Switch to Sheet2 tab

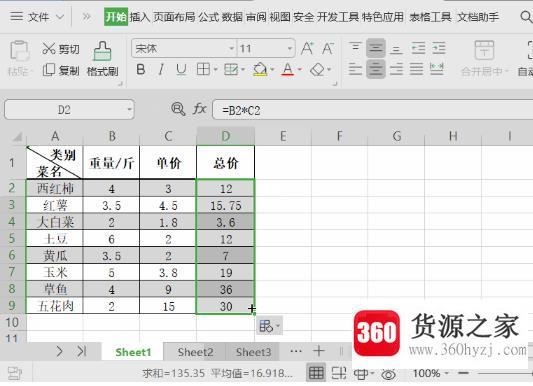pyautogui.click(x=195, y=352)
